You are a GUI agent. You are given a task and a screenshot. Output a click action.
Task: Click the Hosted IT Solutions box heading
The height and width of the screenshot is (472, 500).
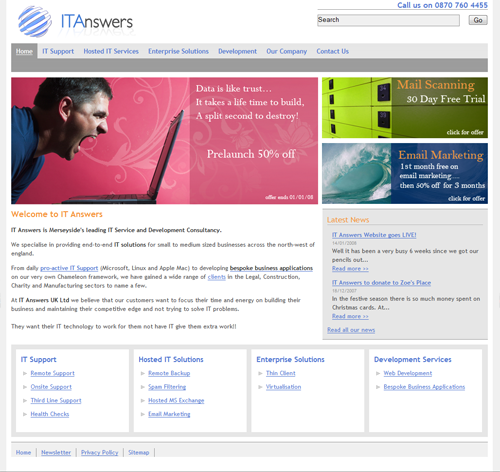pos(171,360)
